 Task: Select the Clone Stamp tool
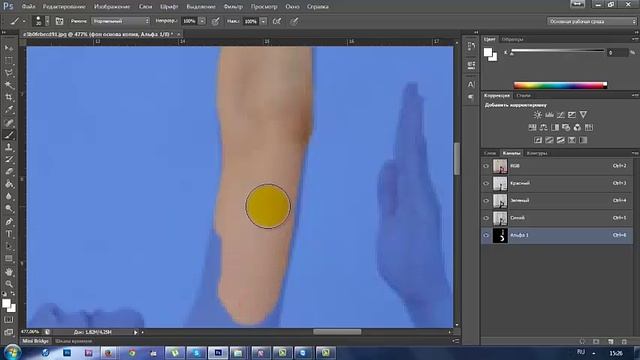point(9,147)
